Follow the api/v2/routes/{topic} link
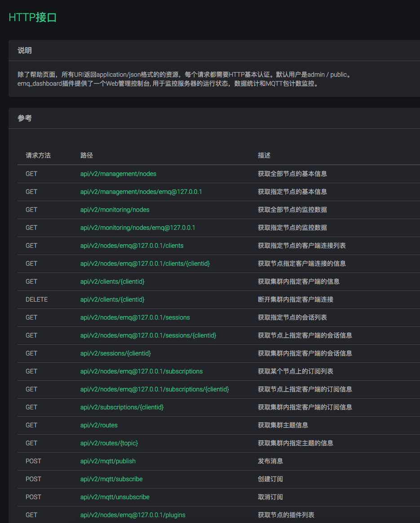 coord(109,444)
